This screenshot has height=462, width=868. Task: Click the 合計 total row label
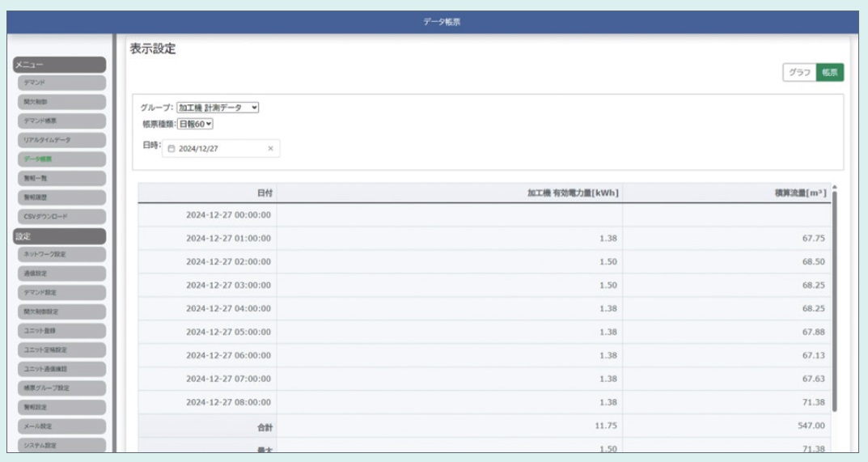point(265,427)
